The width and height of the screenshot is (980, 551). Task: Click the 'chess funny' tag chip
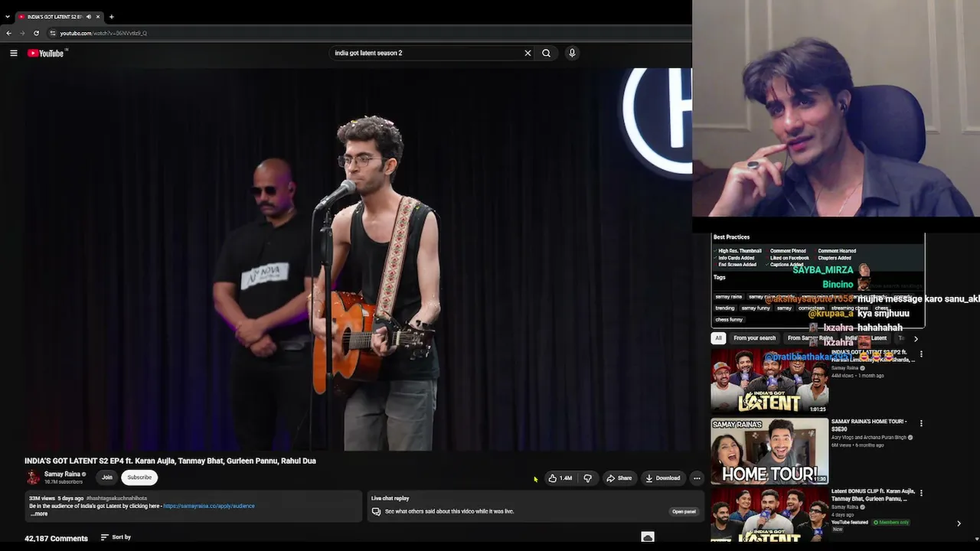[x=729, y=320]
